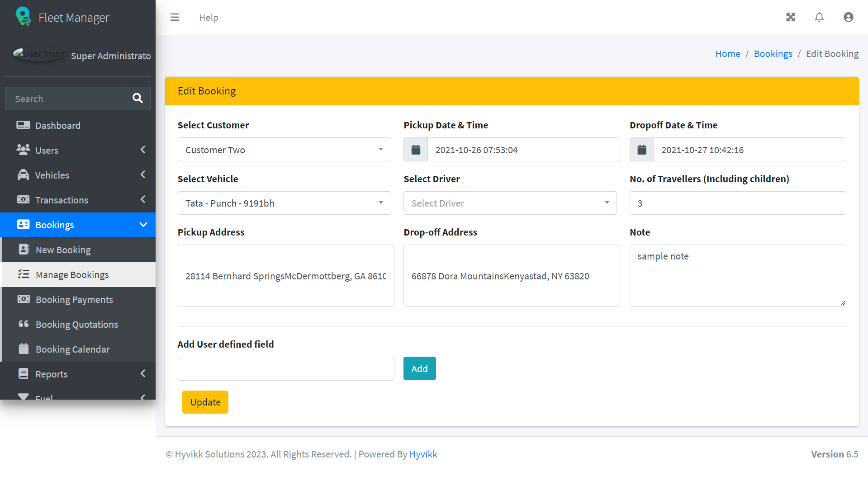Open the fullscreen expand icon
Image resolution: width=868 pixels, height=481 pixels.
(790, 17)
